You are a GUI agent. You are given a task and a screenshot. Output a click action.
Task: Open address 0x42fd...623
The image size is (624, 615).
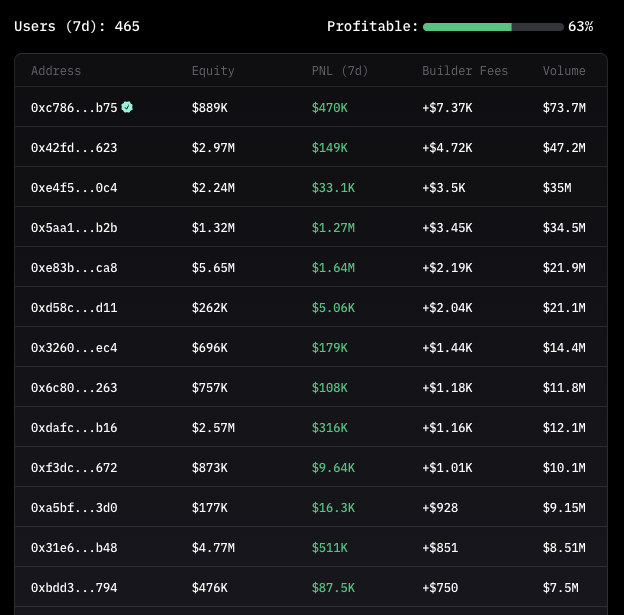[x=74, y=148]
